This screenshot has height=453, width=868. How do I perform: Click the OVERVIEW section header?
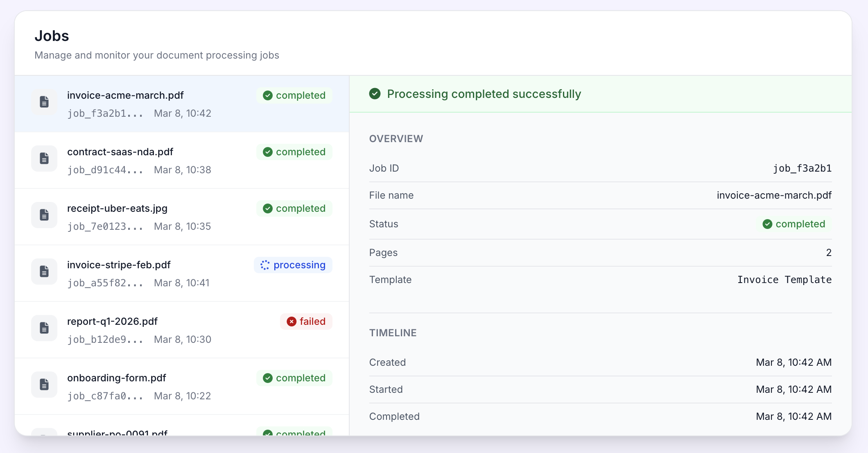coord(396,138)
